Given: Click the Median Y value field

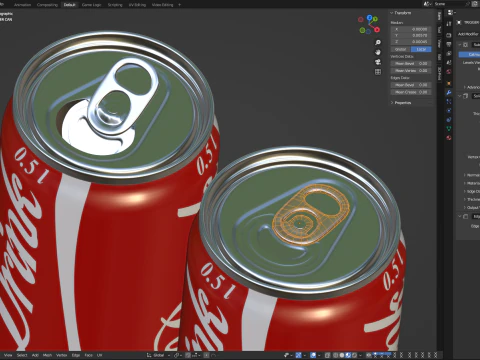Looking at the screenshot, I should [x=411, y=35].
